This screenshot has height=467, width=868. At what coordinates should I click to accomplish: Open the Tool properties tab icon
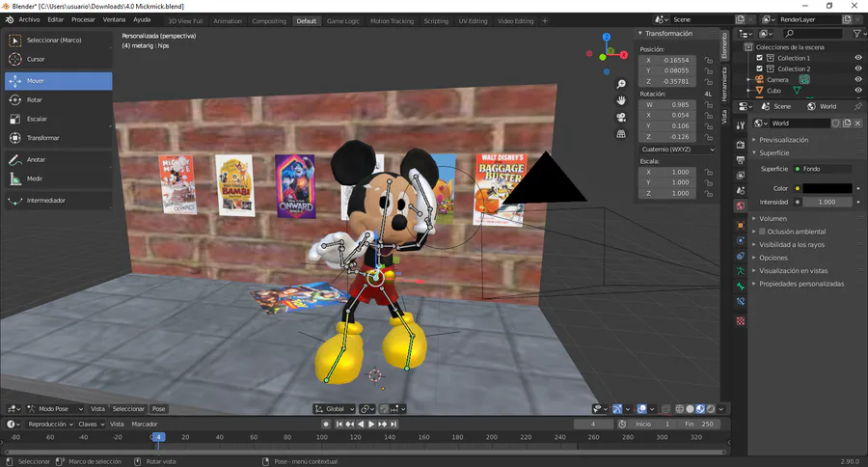(x=741, y=125)
